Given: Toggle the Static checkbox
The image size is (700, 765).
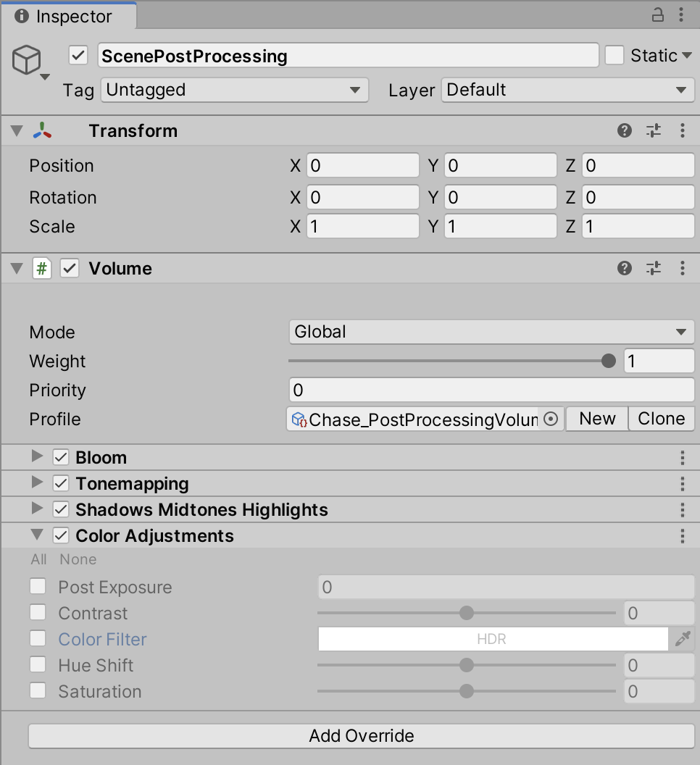Looking at the screenshot, I should 614,56.
